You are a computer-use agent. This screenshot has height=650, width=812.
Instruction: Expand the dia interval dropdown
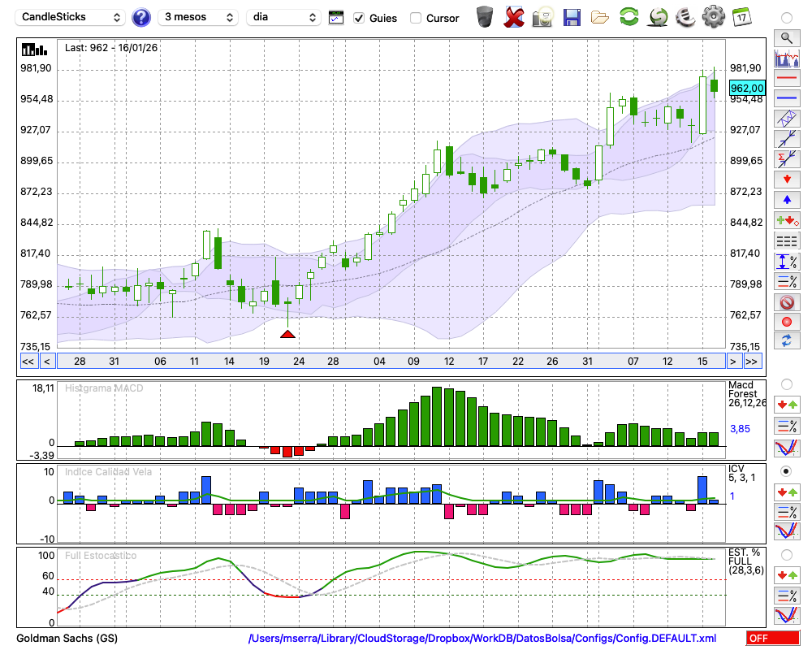[283, 17]
